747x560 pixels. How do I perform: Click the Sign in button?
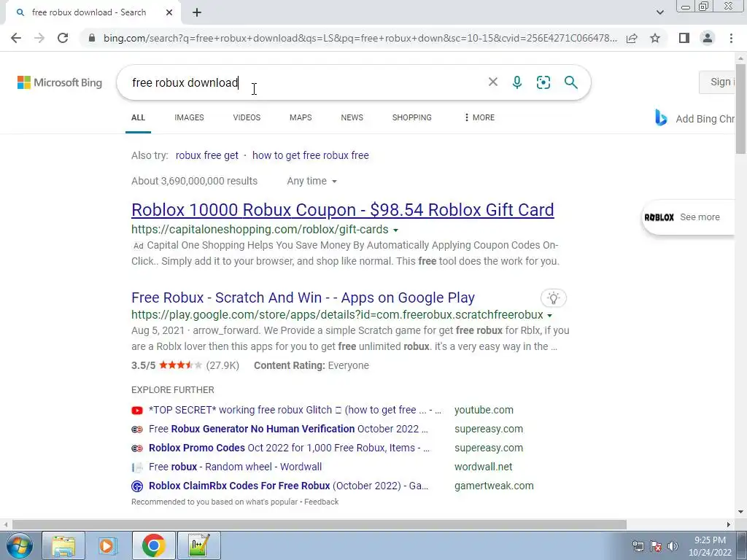point(718,82)
